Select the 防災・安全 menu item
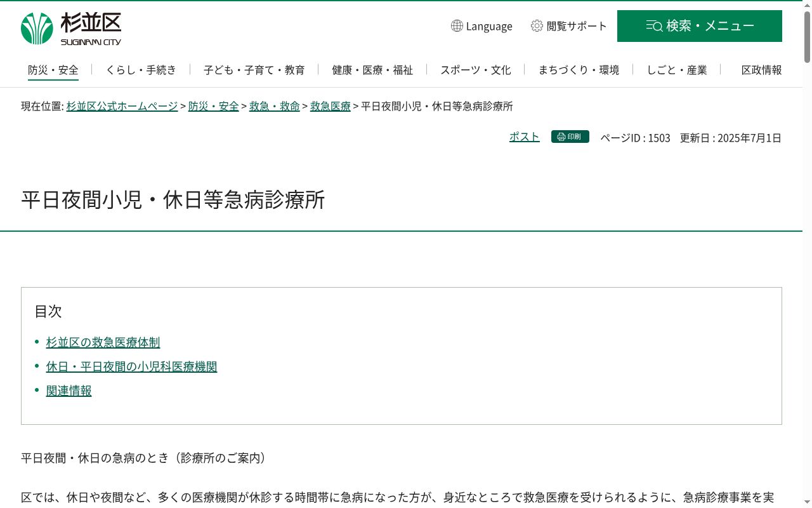This screenshot has width=812, height=508. [x=53, y=70]
